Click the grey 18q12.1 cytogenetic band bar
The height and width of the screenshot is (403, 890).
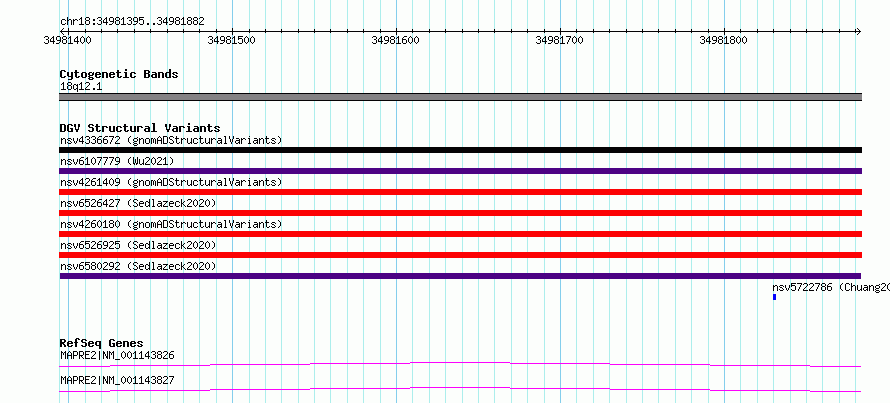tap(460, 97)
